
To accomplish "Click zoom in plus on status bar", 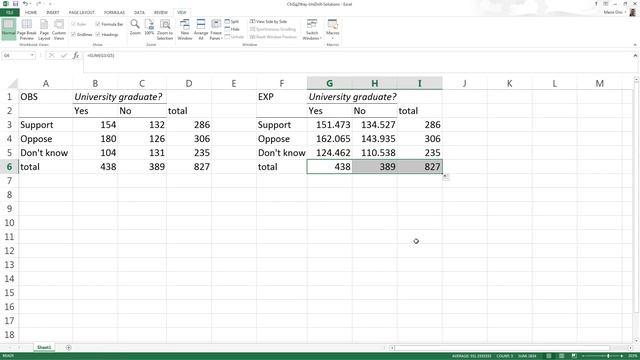I will (x=622, y=356).
